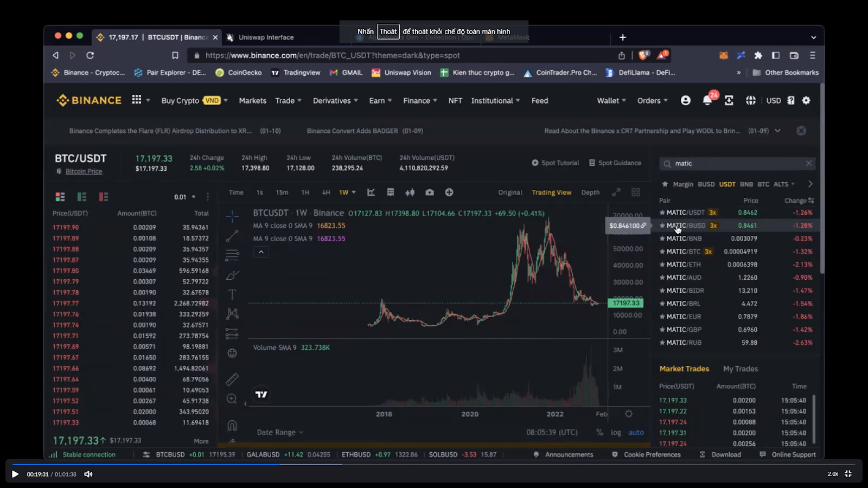Toggle auto scale on the chart
Viewport: 868px width, 488px height.
pyautogui.click(x=636, y=432)
